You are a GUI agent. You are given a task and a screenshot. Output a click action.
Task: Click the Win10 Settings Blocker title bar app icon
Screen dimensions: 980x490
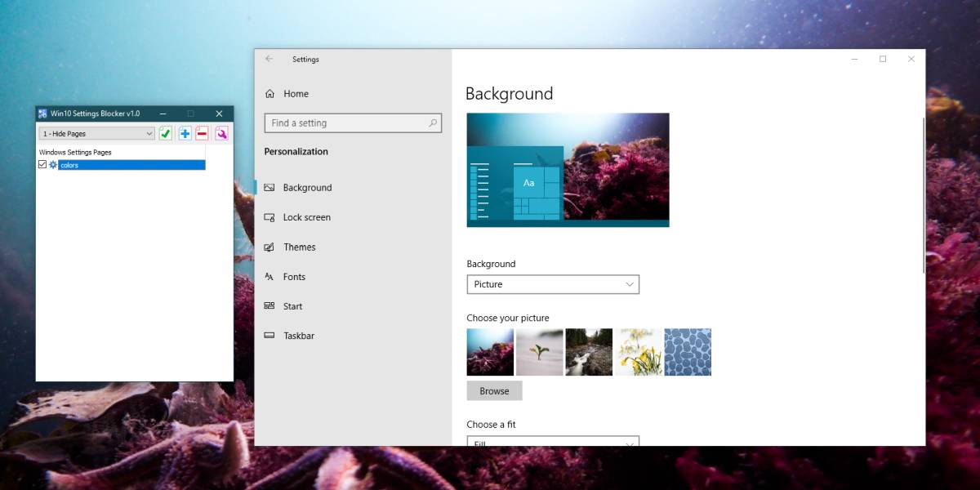(42, 114)
